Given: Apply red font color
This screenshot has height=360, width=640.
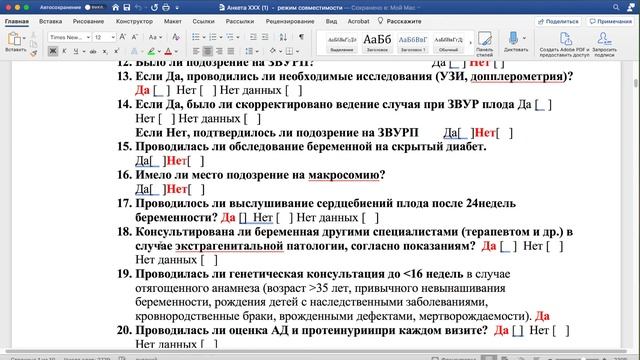Looking at the screenshot, I should pos(168,51).
